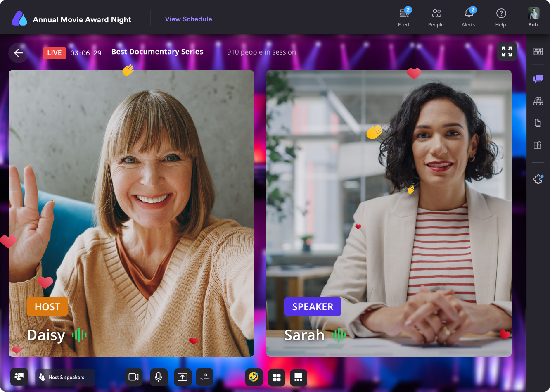Switch to presentation layout view
Screen dimensions: 550x392
coord(298,378)
